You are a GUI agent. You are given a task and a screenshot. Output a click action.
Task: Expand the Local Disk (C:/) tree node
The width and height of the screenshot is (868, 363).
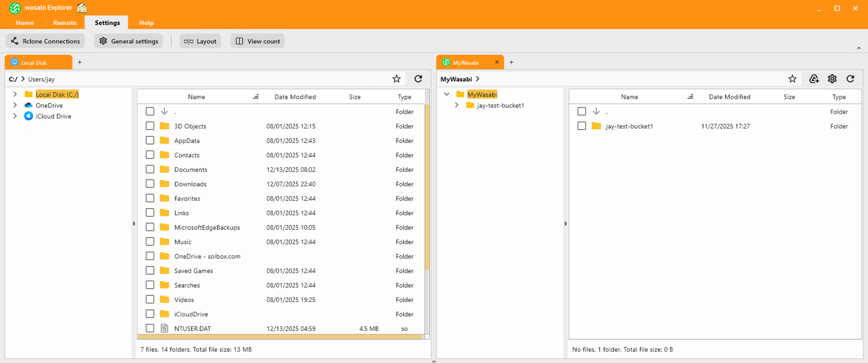(15, 94)
